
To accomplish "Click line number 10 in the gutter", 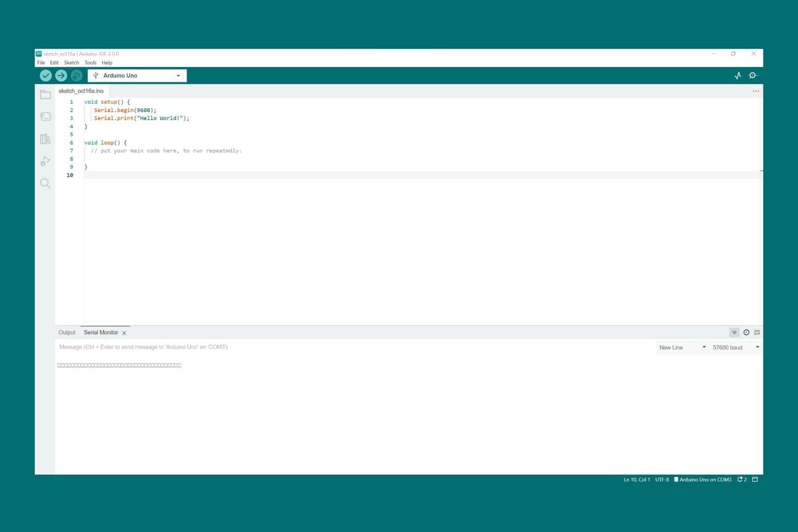I will [70, 175].
